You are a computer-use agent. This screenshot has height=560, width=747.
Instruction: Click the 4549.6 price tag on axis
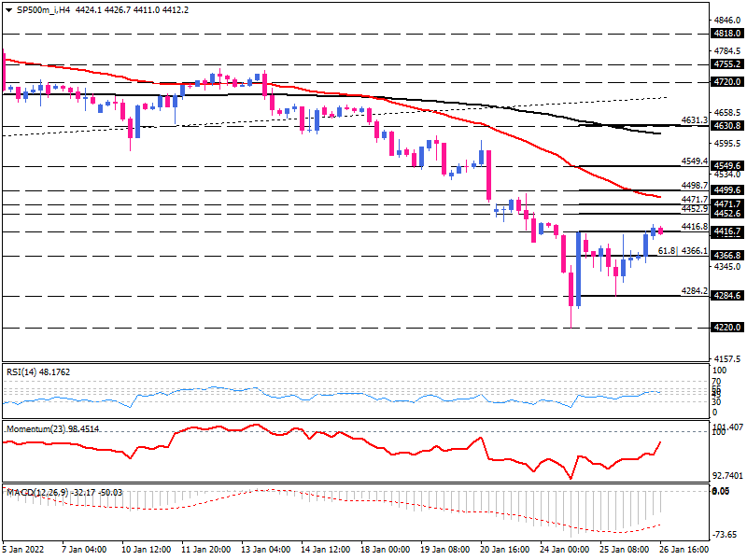coord(726,165)
